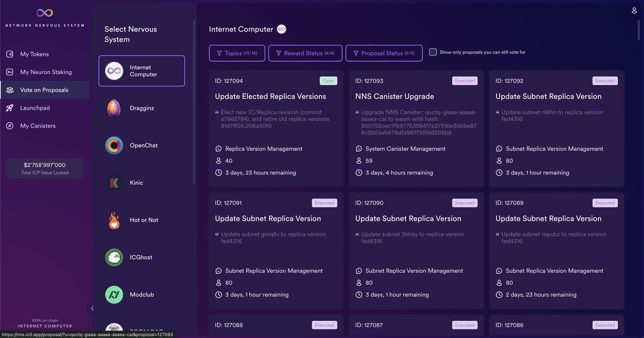This screenshot has width=644, height=338.
Task: Open the Topics (13/14) filter
Action: pyautogui.click(x=237, y=53)
